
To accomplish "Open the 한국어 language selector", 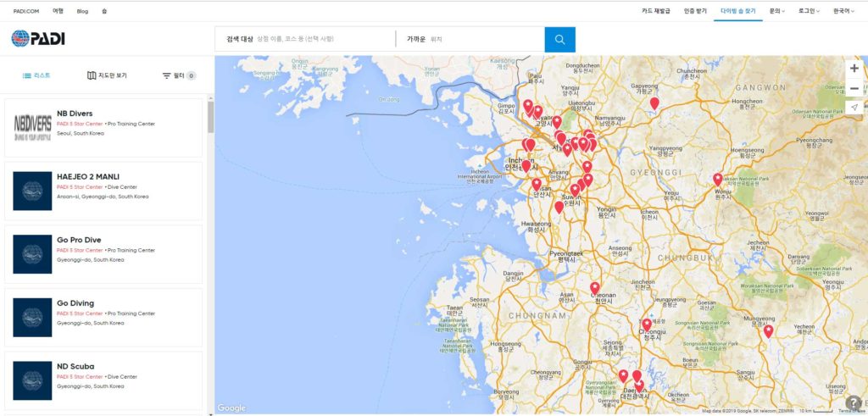I will (x=843, y=11).
